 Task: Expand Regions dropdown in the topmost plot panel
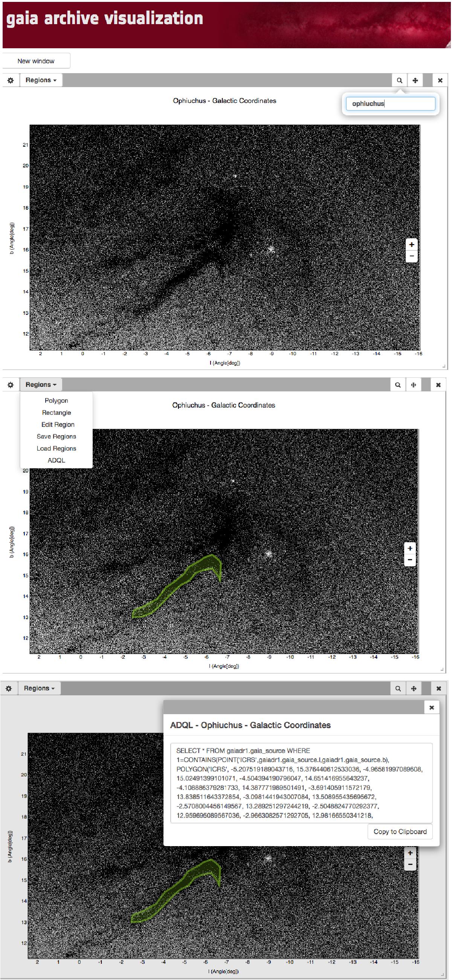coord(41,80)
